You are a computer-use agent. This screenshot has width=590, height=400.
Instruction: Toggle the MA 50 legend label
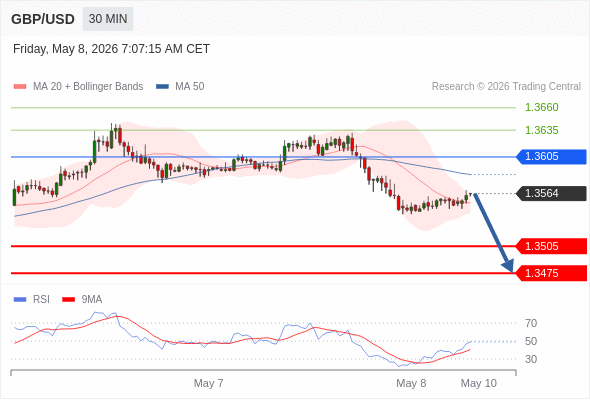190,87
